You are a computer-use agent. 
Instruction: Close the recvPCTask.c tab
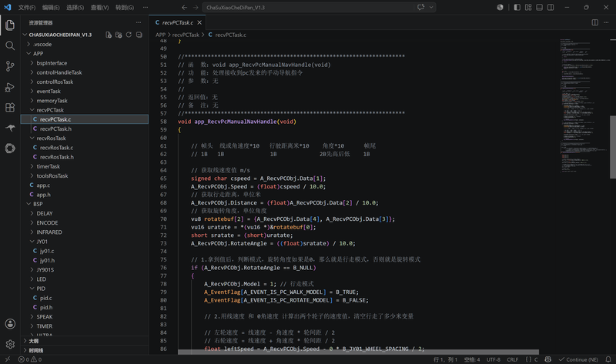click(199, 23)
